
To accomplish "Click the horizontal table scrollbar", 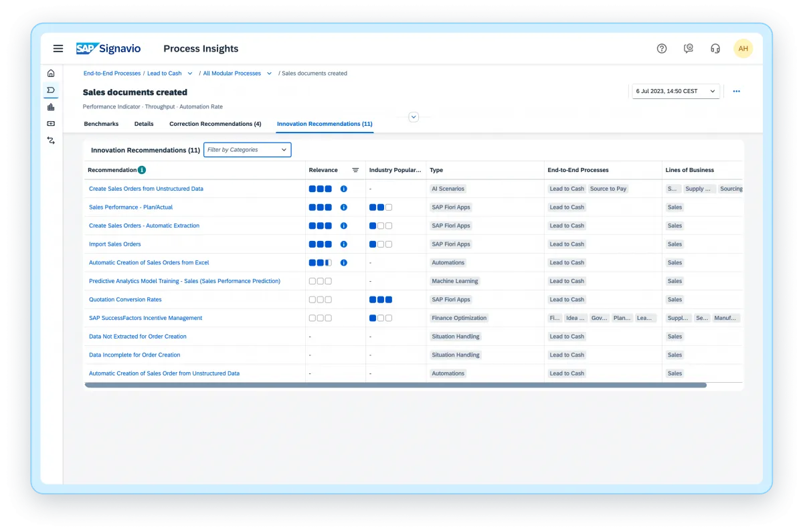I will tap(395, 385).
